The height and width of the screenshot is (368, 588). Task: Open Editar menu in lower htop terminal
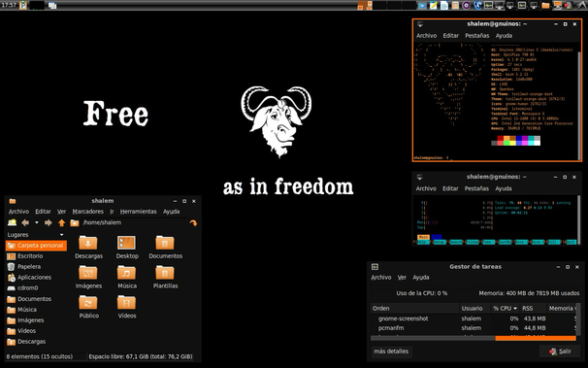pyautogui.click(x=450, y=188)
